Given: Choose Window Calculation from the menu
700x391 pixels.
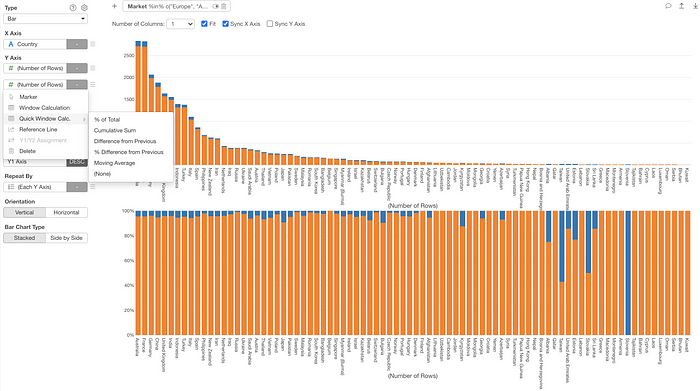Looking at the screenshot, I should click(x=46, y=108).
